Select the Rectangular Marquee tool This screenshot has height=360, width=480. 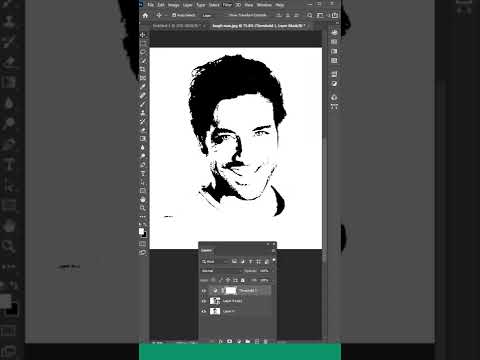pos(143,43)
